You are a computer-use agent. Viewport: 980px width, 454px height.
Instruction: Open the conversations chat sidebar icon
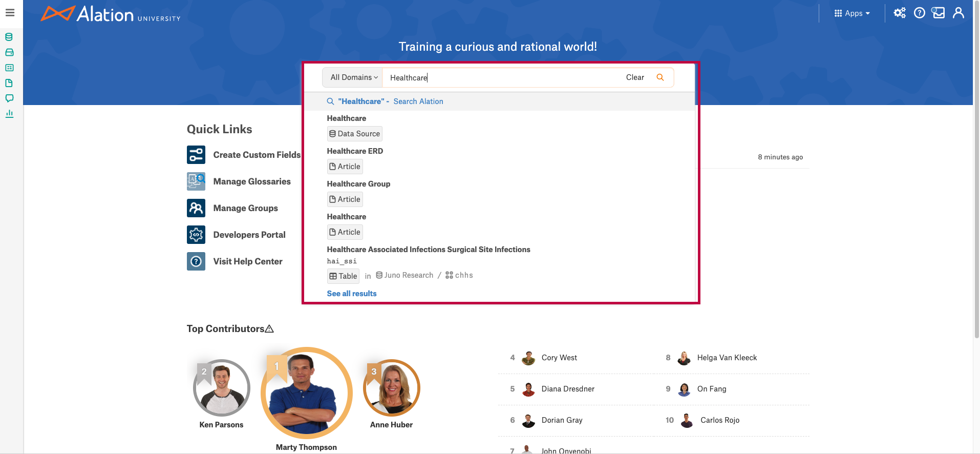(9, 98)
